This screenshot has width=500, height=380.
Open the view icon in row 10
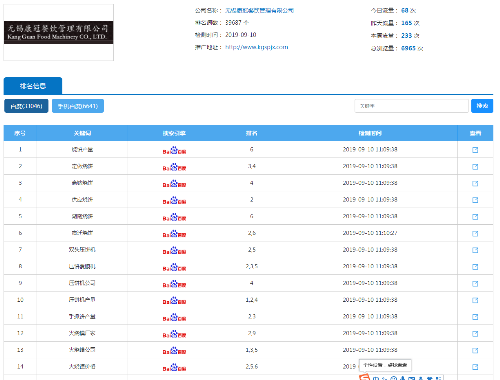click(x=475, y=300)
